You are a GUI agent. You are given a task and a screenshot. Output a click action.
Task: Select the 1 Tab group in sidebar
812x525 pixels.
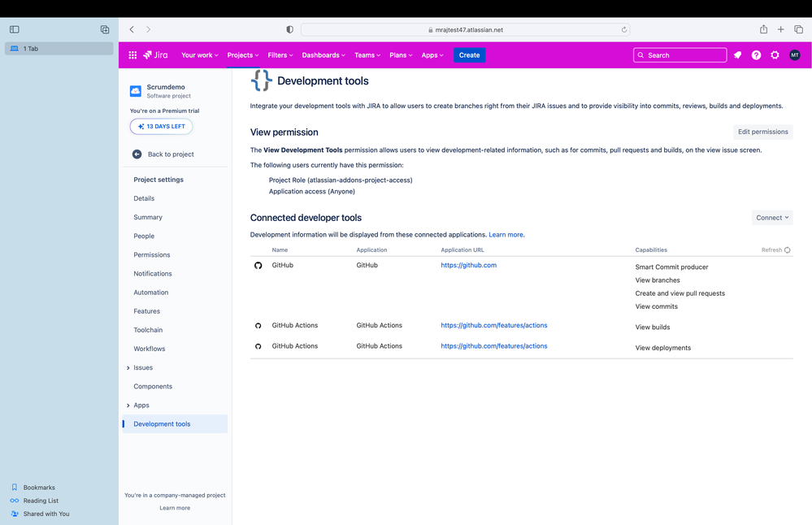pyautogui.click(x=59, y=49)
